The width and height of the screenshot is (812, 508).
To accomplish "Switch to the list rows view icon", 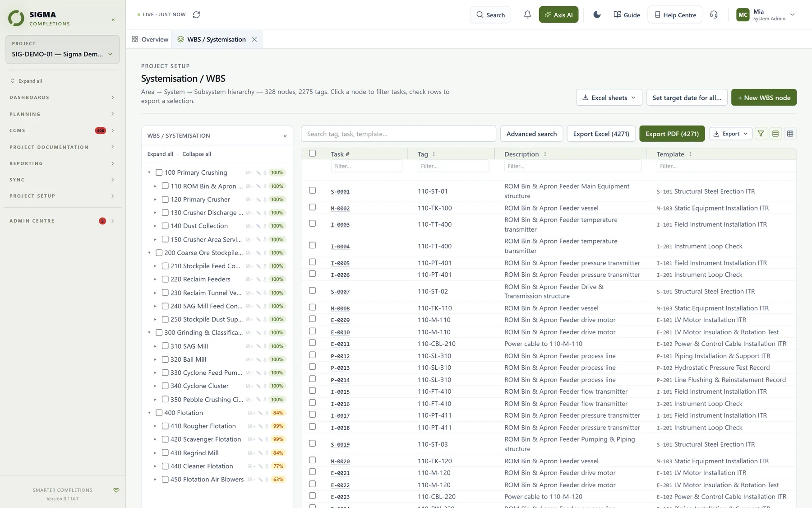I will (x=775, y=134).
